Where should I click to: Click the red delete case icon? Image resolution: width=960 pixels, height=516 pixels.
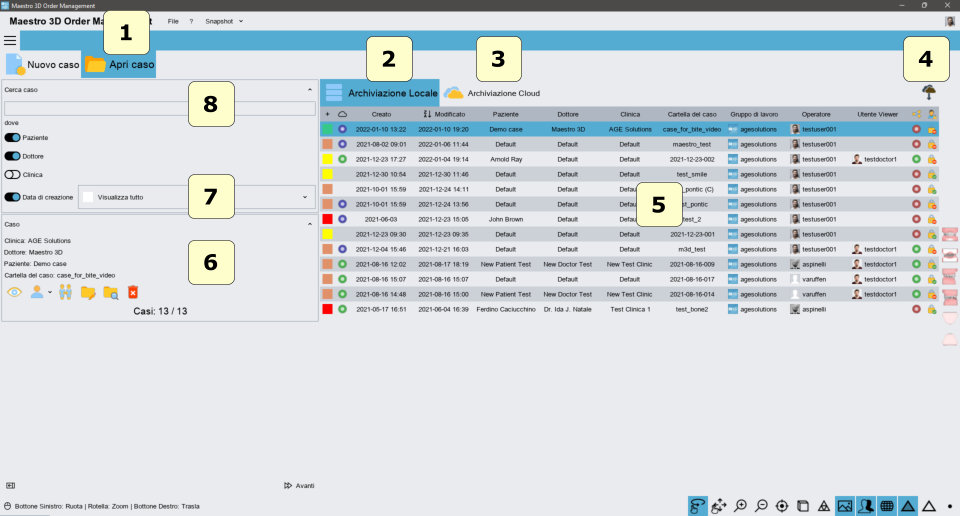133,293
